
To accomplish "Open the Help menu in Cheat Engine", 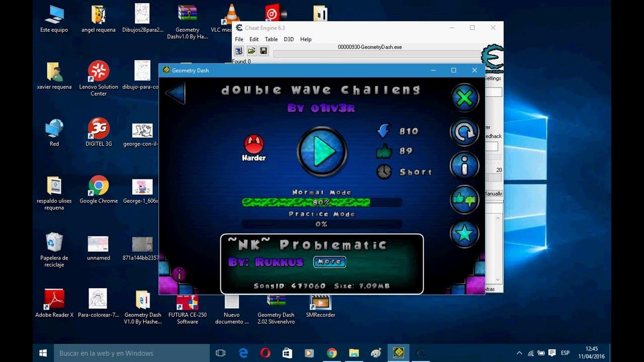I will pyautogui.click(x=306, y=39).
